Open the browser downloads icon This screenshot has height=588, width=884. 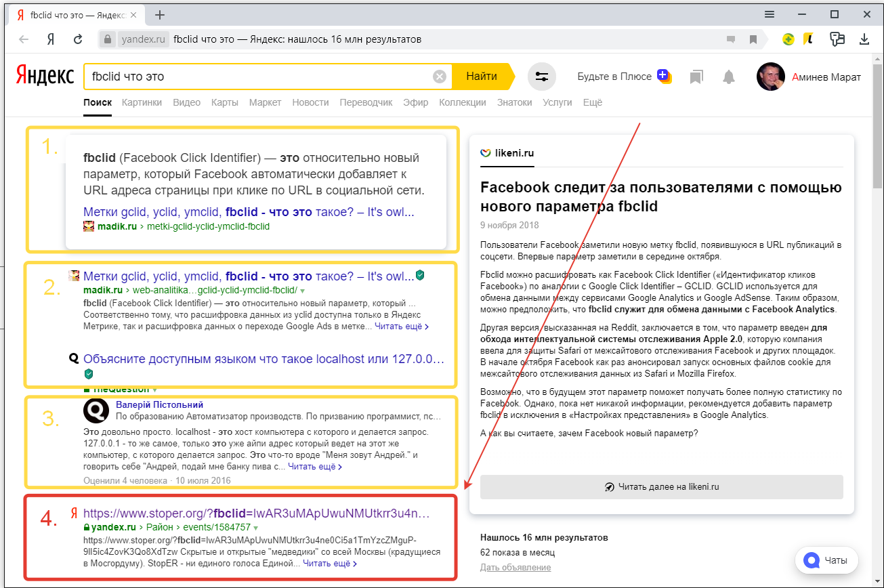pyautogui.click(x=864, y=39)
